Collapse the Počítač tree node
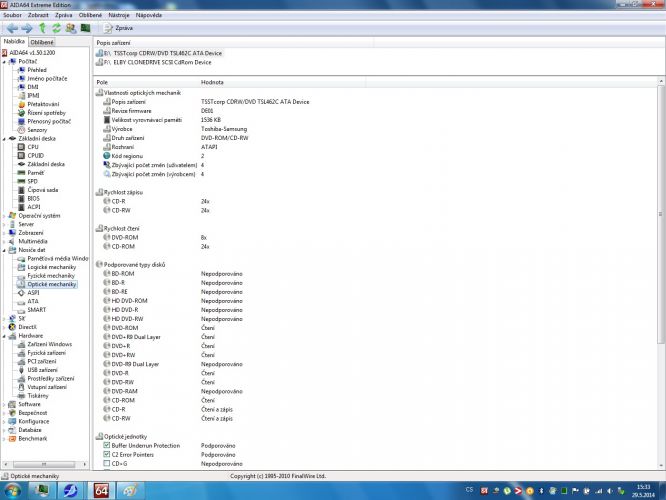Screen dimensions: 666x500 pyautogui.click(x=4, y=62)
